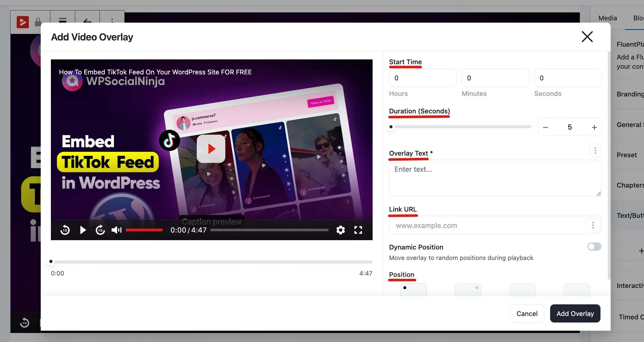This screenshot has width=644, height=342.
Task: Click the rewind icon in the background editor player
Action: [x=25, y=323]
